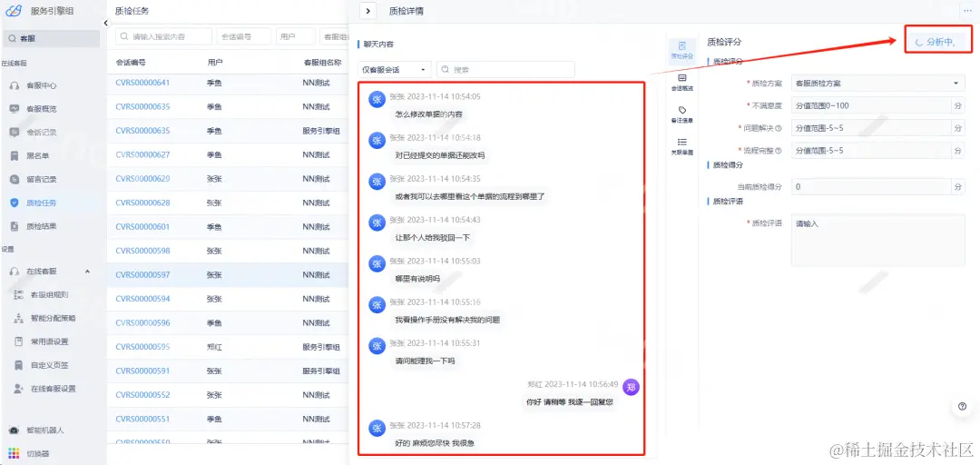This screenshot has height=465, width=980.
Task: Click the 会话编号 filter field
Action: tap(244, 36)
